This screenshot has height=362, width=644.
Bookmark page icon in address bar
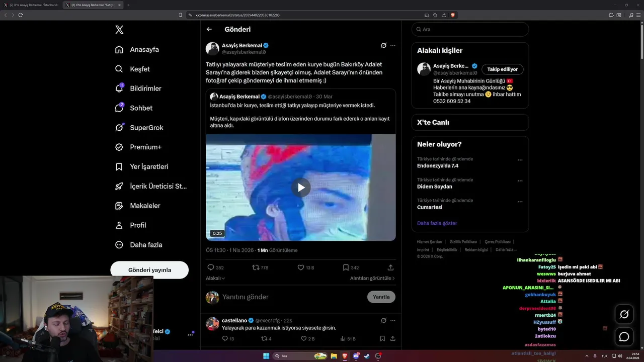click(x=181, y=15)
